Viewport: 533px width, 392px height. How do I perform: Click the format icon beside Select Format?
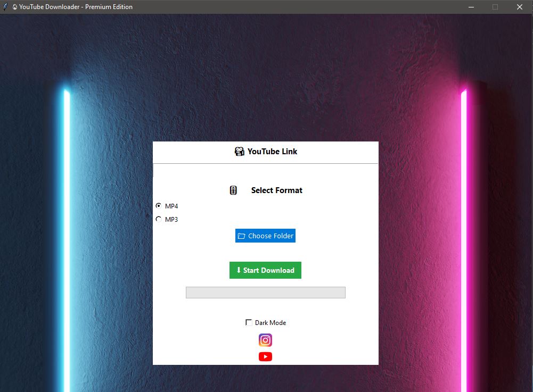tap(233, 190)
